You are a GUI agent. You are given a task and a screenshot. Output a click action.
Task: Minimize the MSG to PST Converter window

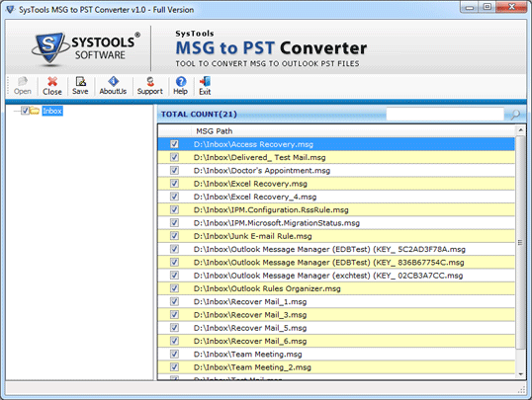tap(470, 7)
